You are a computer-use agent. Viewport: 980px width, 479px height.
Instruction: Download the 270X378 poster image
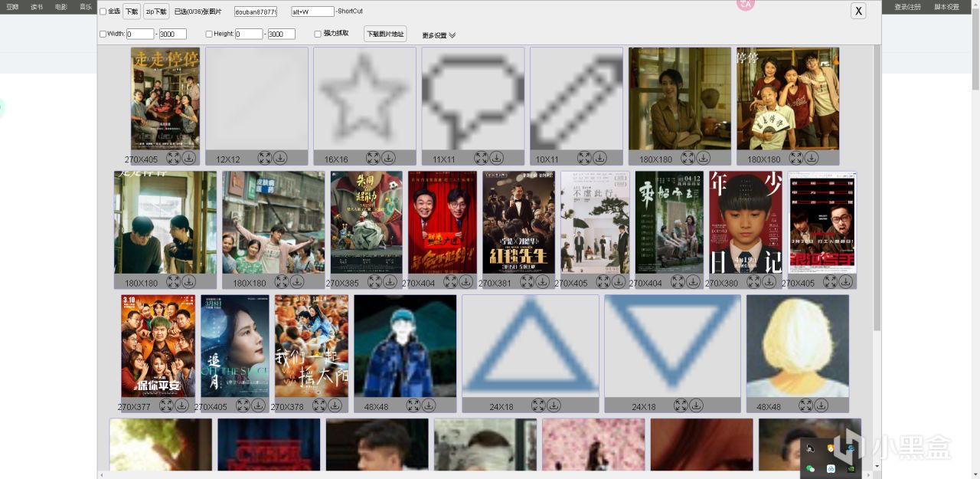(335, 405)
